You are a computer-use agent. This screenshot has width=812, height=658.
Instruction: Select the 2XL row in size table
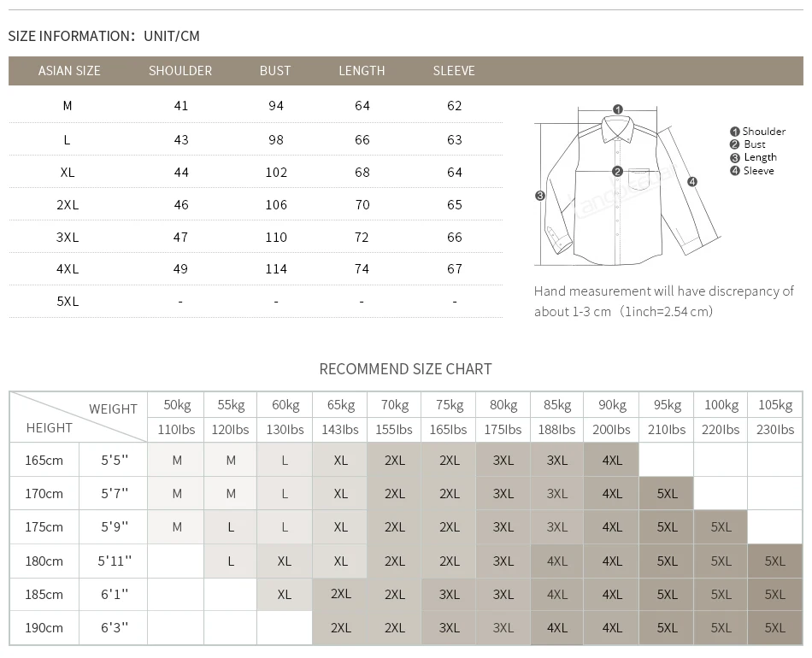tap(256, 204)
